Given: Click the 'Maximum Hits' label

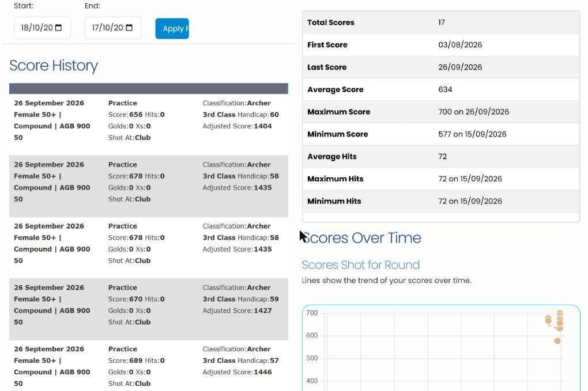Looking at the screenshot, I should [336, 179].
